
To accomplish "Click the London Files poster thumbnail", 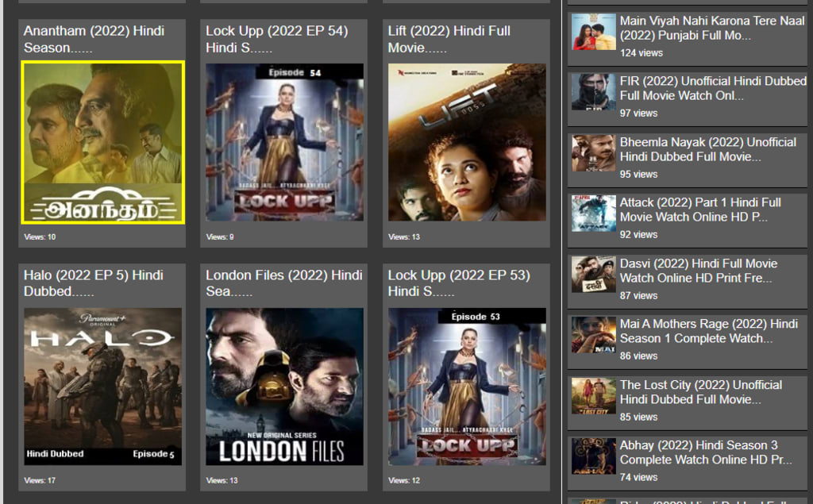I will (x=285, y=387).
